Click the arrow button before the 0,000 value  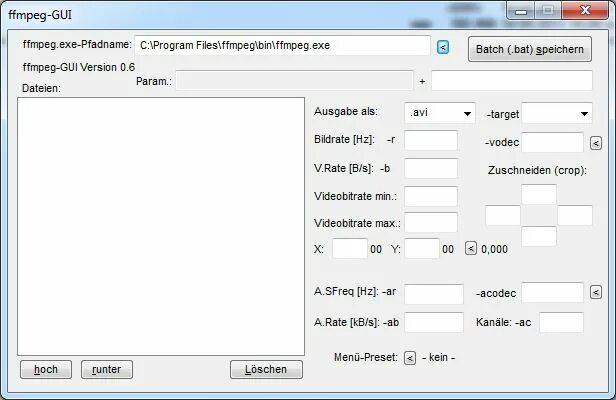click(471, 248)
